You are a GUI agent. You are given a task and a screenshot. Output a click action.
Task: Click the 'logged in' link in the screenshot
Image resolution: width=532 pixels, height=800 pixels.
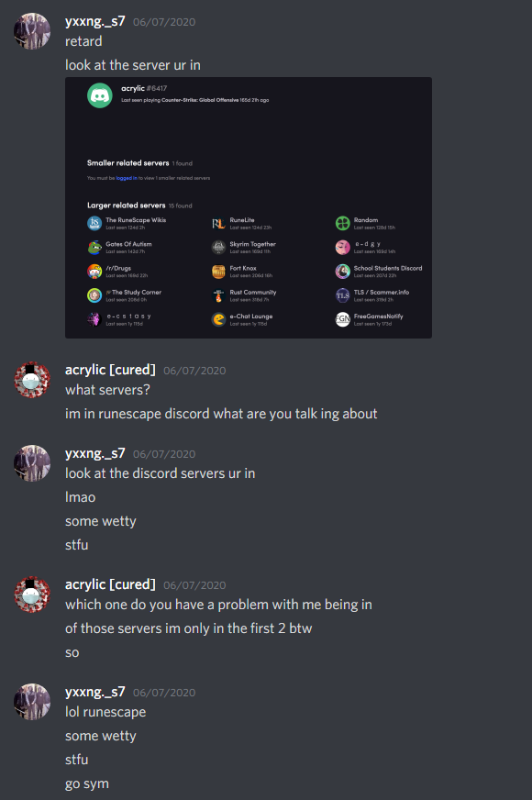[127, 178]
